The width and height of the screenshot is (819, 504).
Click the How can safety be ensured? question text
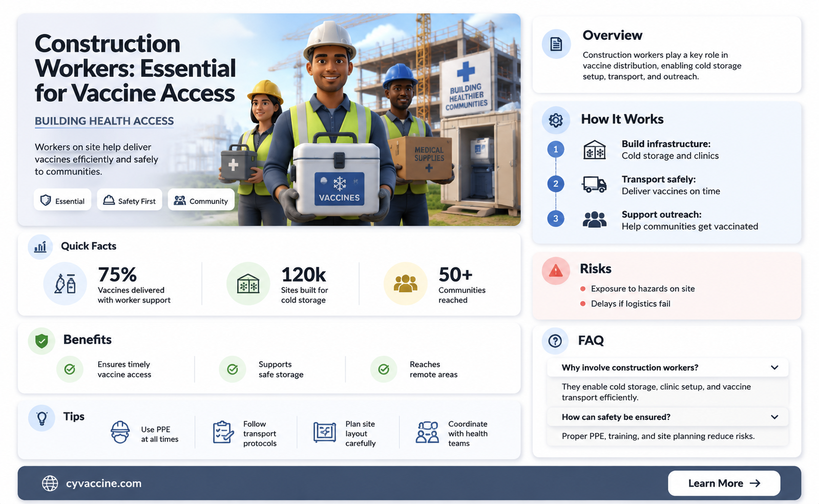[616, 417]
